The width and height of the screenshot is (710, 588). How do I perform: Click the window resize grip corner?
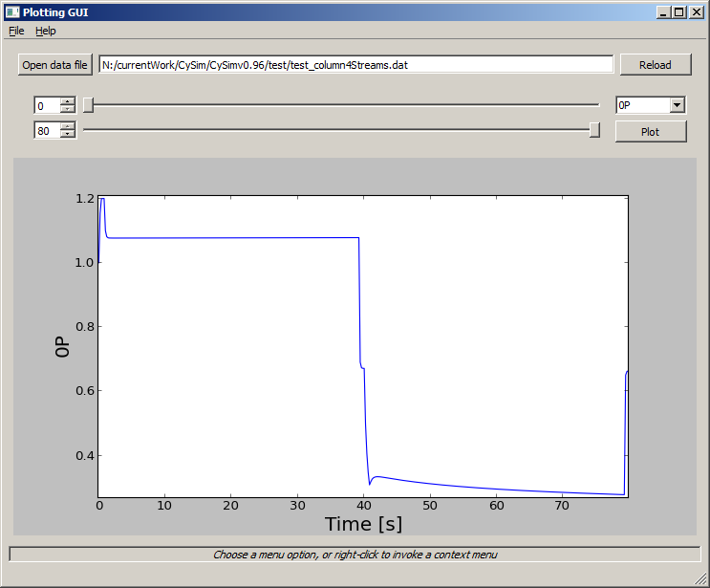(700, 578)
